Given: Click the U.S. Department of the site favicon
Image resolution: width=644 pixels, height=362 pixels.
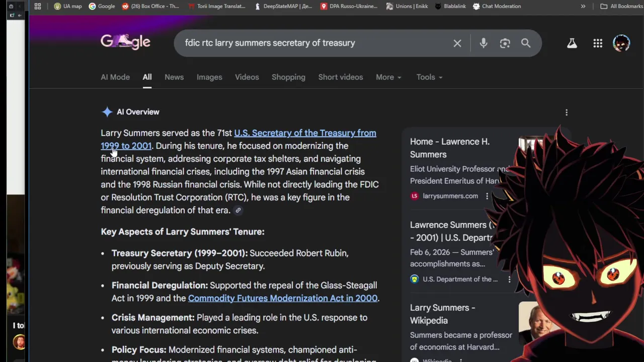Looking at the screenshot, I should (x=415, y=279).
